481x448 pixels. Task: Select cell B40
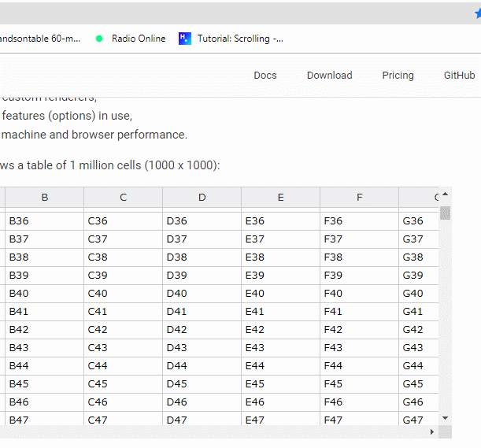pyautogui.click(x=45, y=294)
